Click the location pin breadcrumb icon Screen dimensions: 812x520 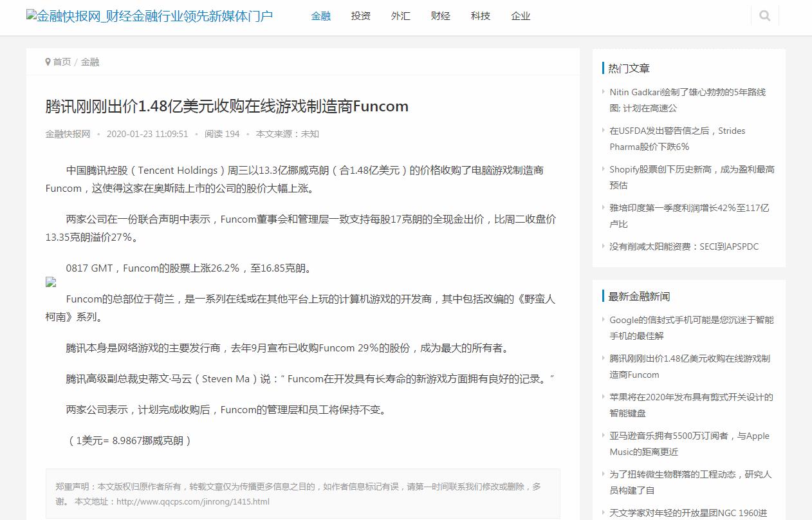click(x=48, y=62)
